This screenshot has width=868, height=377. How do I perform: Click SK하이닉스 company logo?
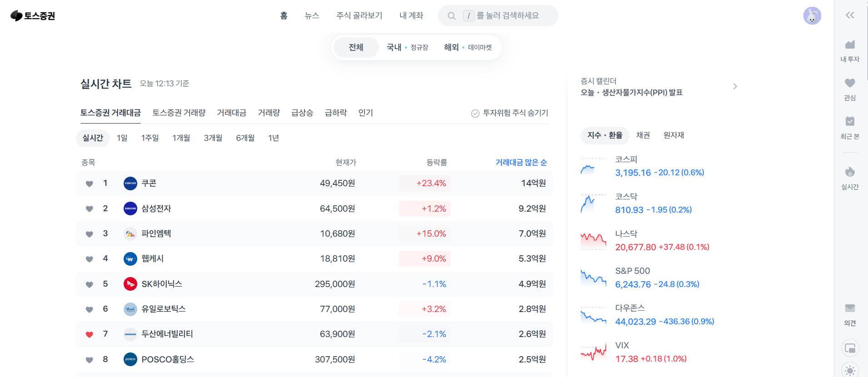pos(130,284)
